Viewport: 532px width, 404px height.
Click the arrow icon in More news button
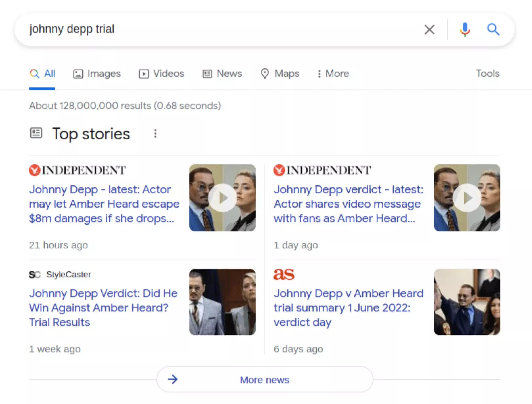(173, 379)
